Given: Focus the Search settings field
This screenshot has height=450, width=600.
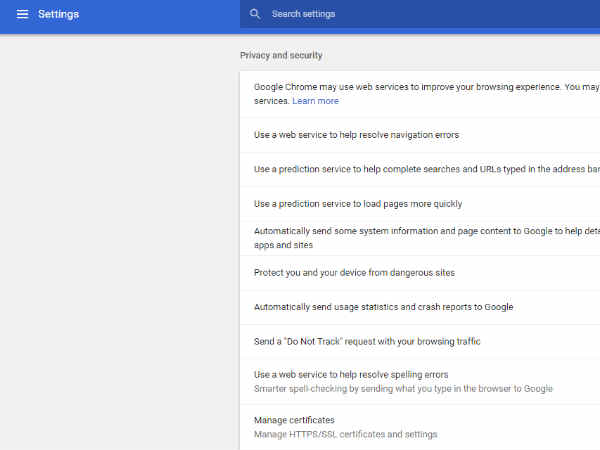Looking at the screenshot, I should [x=420, y=14].
